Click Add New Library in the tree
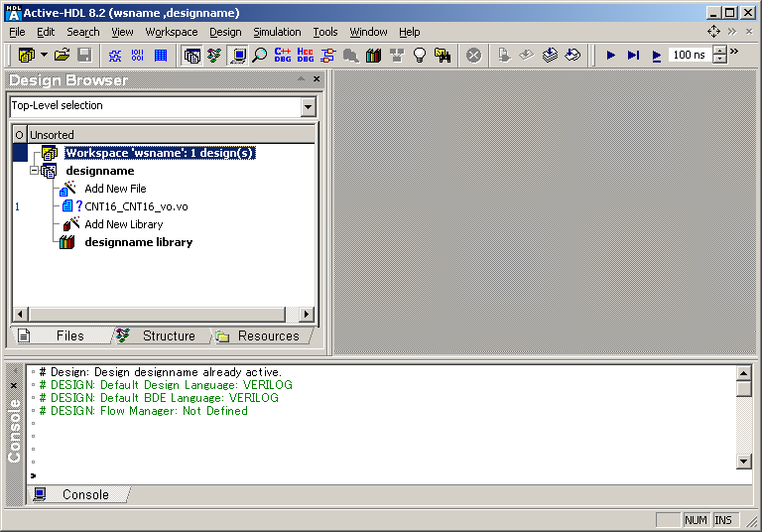This screenshot has height=532, width=762. click(123, 224)
